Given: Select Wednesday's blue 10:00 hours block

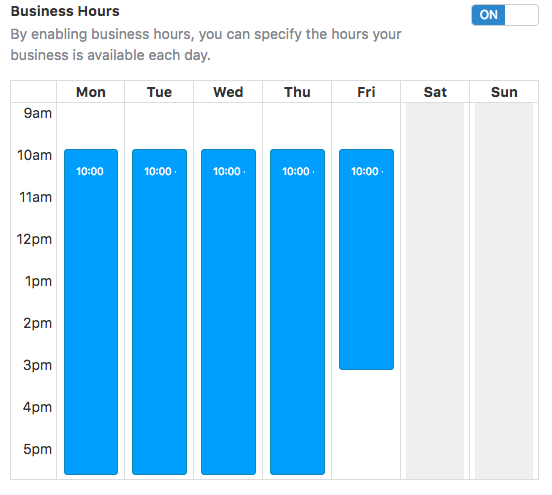Looking at the screenshot, I should pyautogui.click(x=228, y=312).
